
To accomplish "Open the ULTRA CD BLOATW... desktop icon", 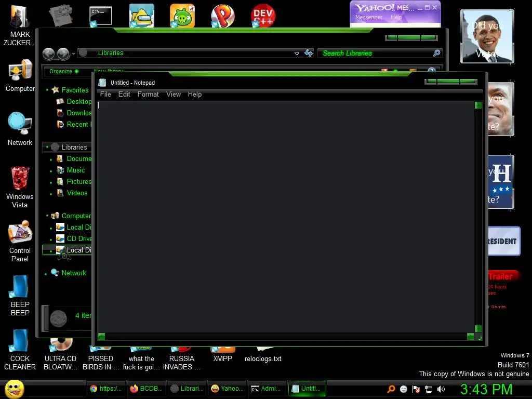I will [60, 354].
